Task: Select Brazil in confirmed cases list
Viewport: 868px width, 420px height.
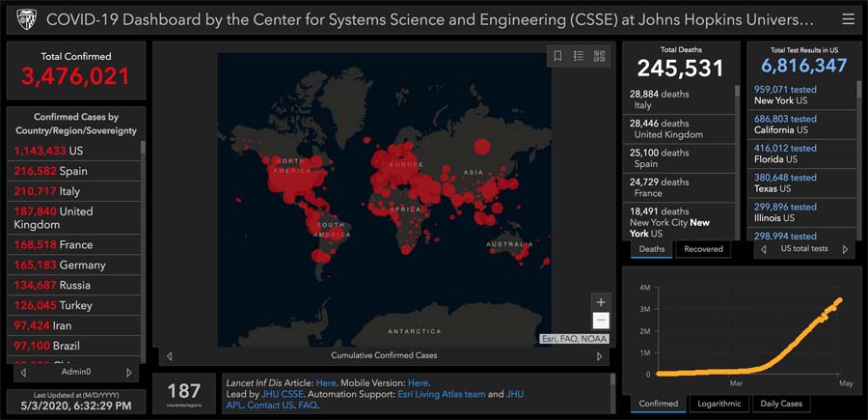Action: tap(74, 346)
